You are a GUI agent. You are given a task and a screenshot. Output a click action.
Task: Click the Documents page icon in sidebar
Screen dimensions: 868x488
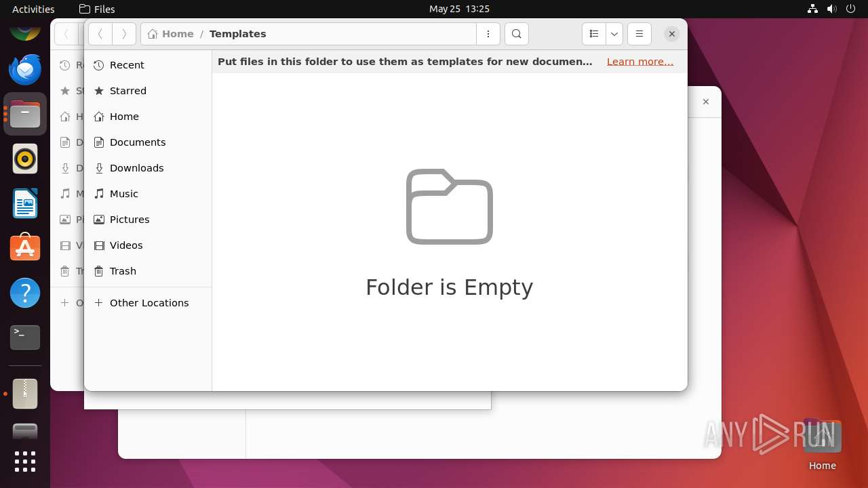click(99, 142)
